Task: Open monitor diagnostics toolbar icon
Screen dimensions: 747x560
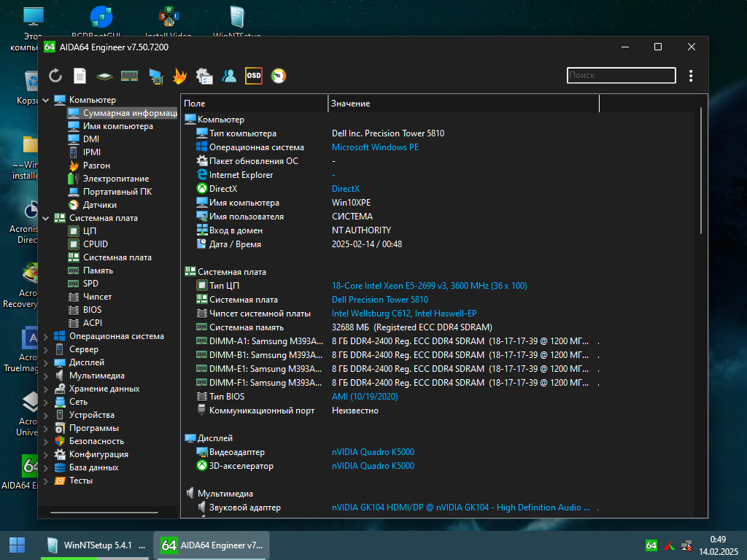Action: (155, 76)
